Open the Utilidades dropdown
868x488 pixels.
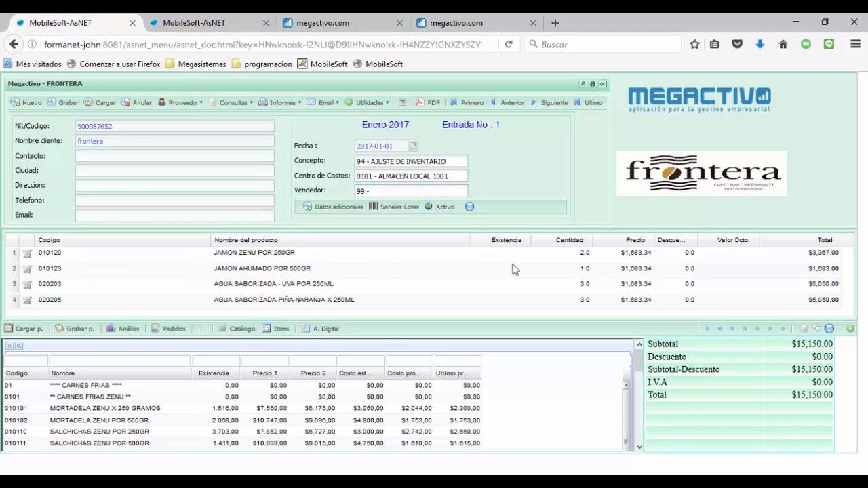click(367, 102)
